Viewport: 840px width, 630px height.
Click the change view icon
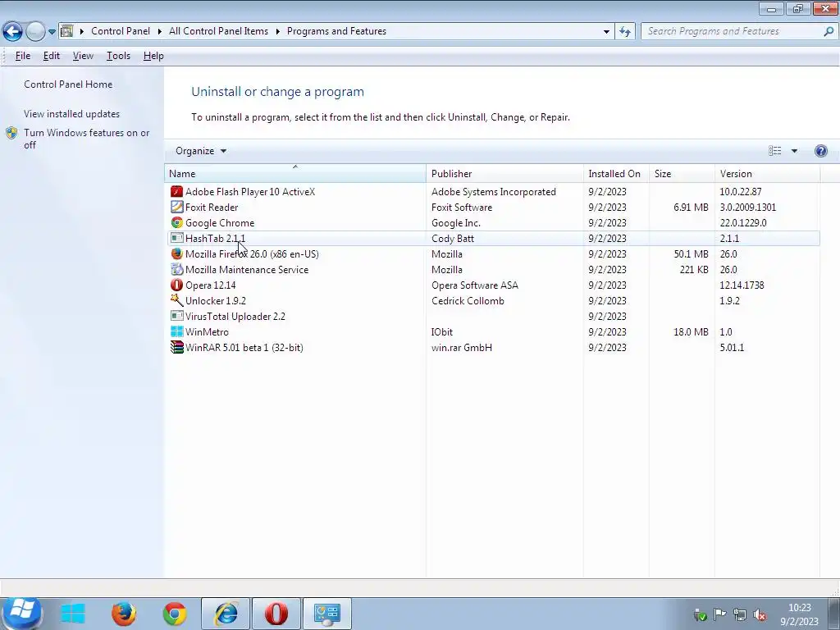(774, 151)
